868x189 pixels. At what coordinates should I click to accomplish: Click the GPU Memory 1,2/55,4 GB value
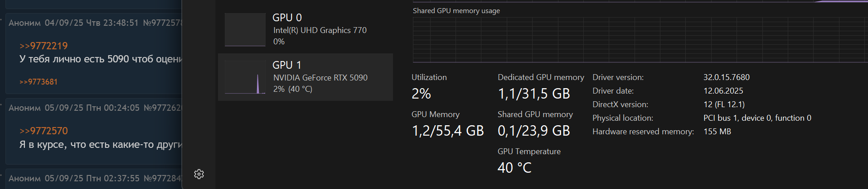click(x=447, y=131)
